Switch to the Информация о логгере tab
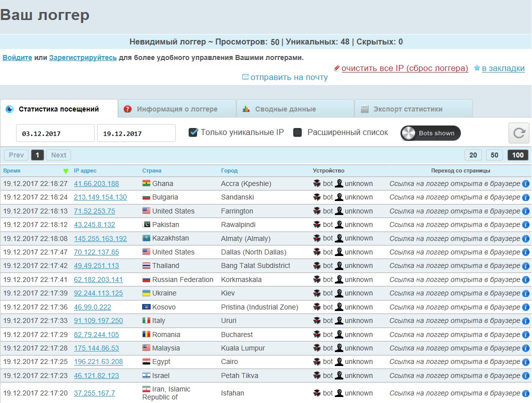Image resolution: width=532 pixels, height=403 pixels. (x=177, y=109)
